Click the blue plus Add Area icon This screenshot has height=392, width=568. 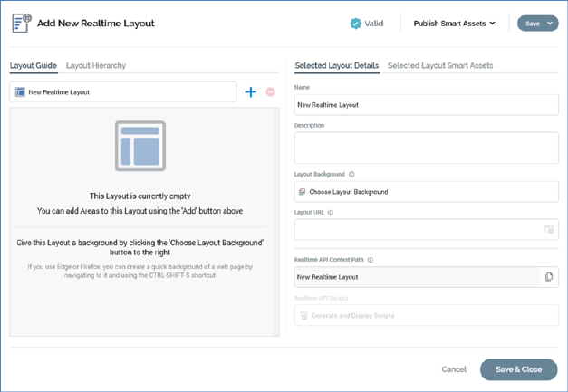coord(251,92)
